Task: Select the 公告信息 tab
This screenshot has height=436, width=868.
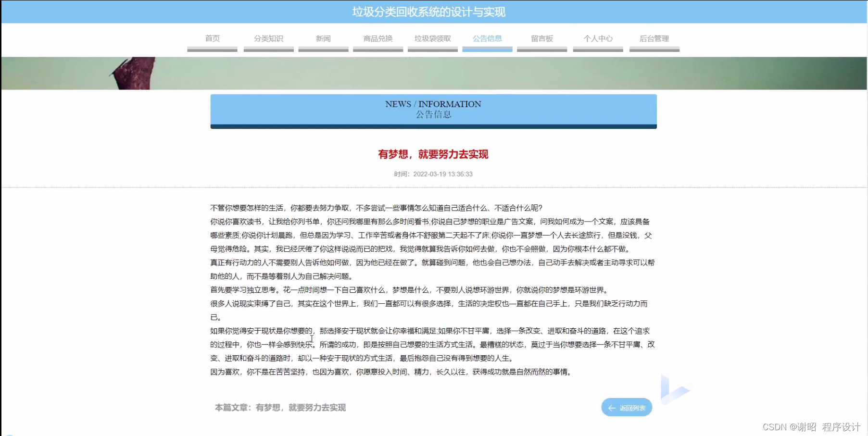Action: point(487,38)
